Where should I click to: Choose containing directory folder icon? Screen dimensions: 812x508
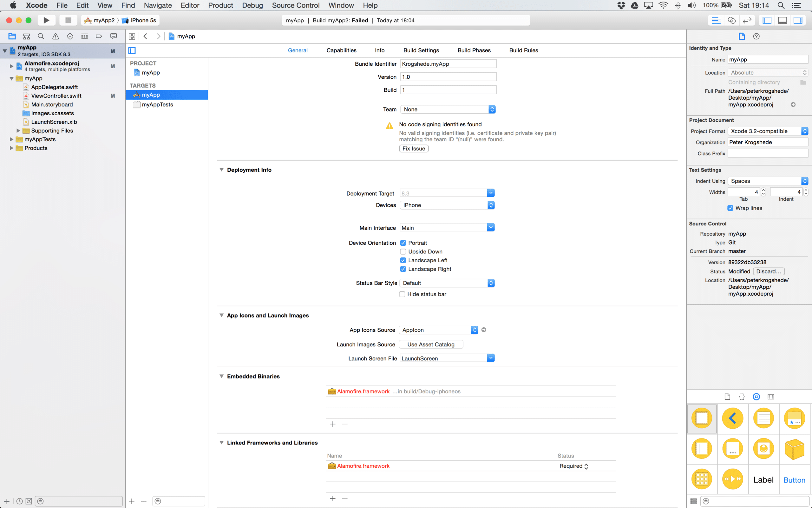(803, 82)
